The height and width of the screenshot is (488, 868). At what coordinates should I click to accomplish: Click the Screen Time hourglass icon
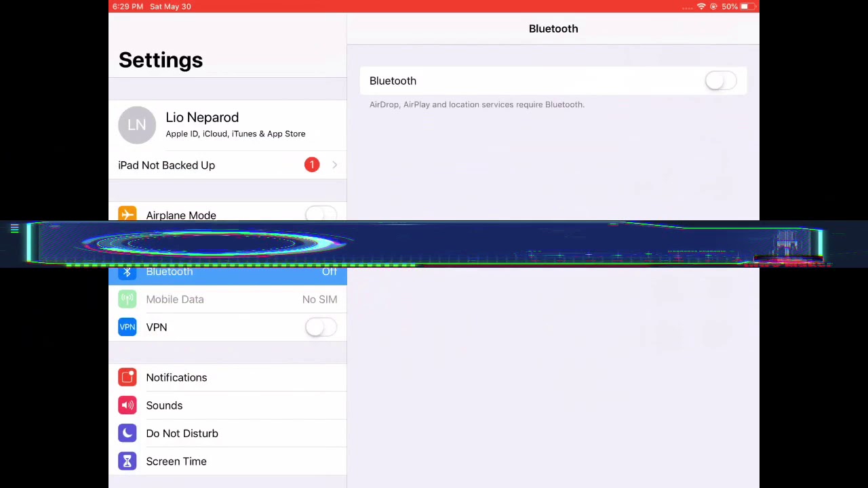127,462
